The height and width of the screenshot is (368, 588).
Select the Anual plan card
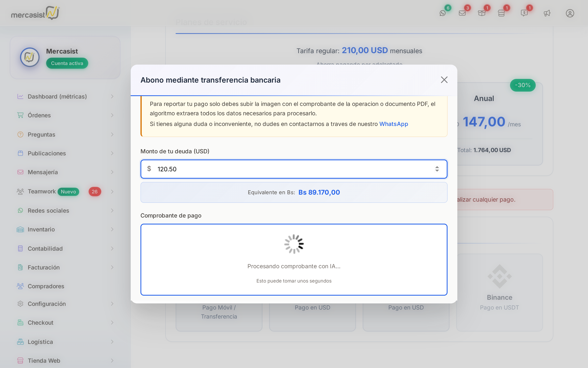coord(500,124)
